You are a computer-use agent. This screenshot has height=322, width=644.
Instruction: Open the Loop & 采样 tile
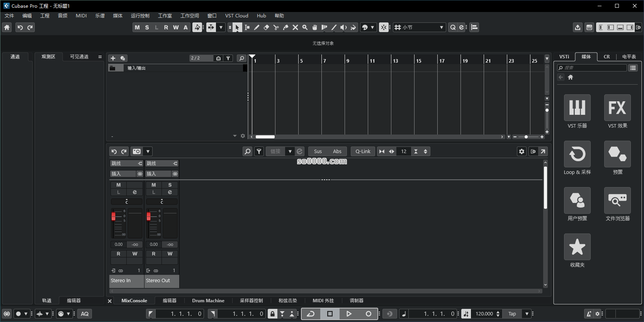tap(577, 154)
